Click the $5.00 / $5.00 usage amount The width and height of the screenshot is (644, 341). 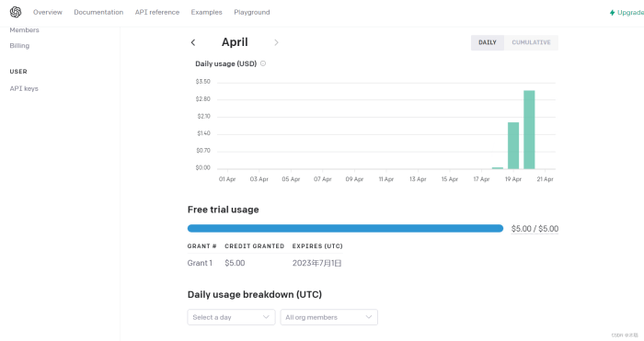tap(535, 229)
